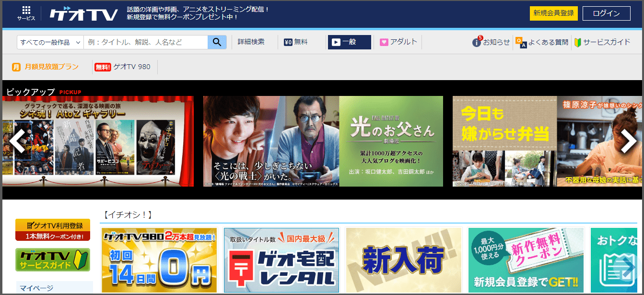Open ゲオTV980 初回14日間0円 banner

click(x=159, y=260)
